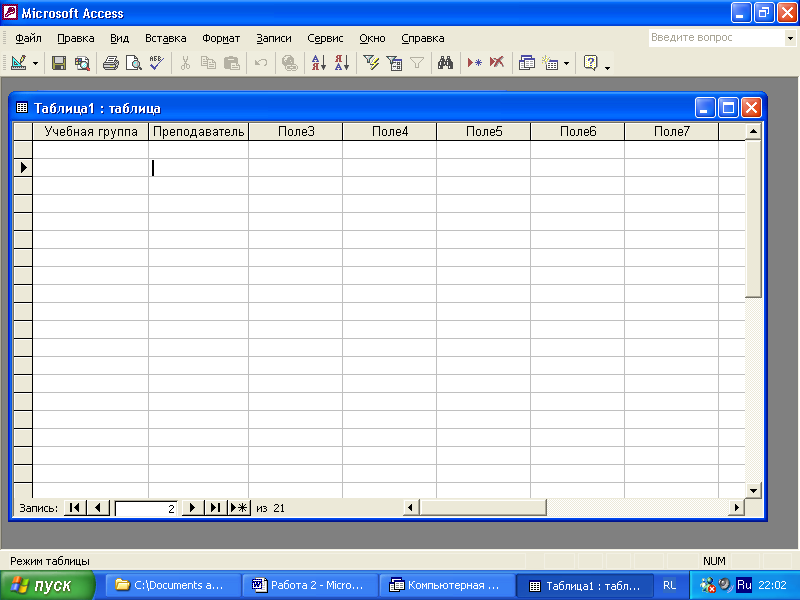Delete record with the red X icon
This screenshot has width=800, height=600.
497,63
